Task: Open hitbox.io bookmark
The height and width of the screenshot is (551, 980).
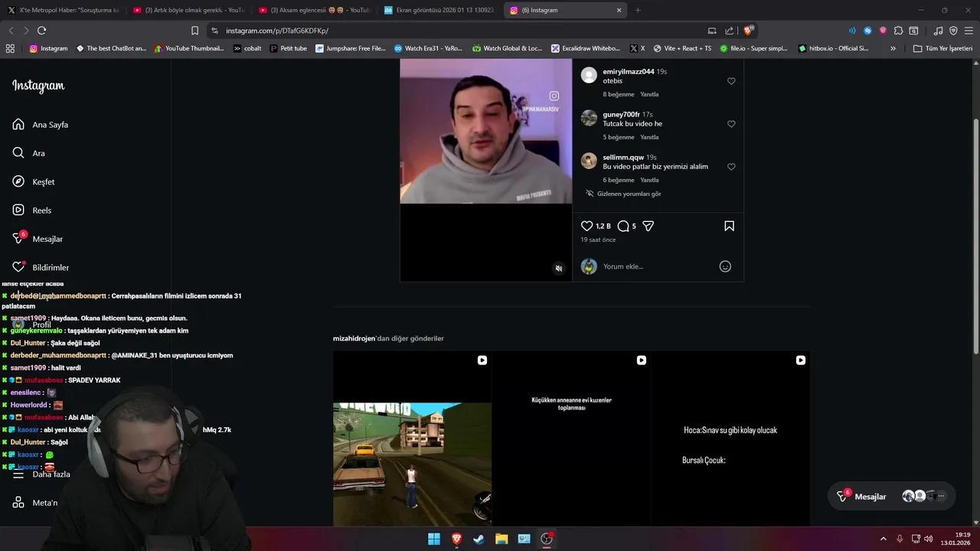Action: coord(833,48)
